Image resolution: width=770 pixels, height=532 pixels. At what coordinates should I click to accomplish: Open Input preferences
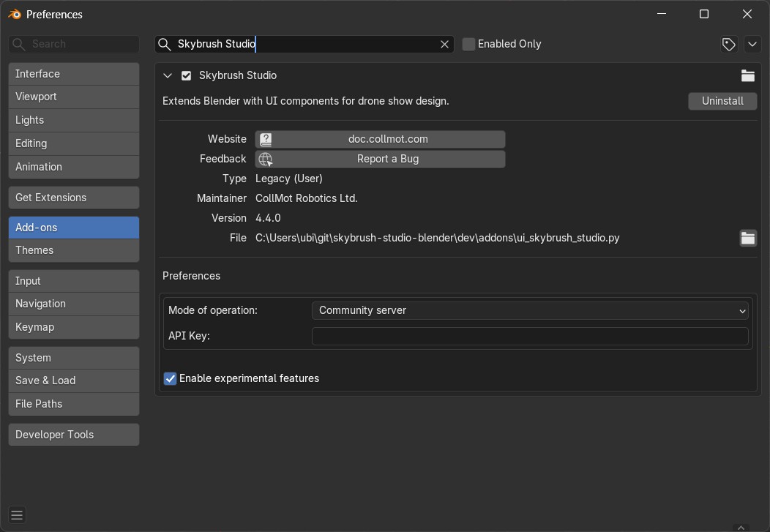pos(74,281)
